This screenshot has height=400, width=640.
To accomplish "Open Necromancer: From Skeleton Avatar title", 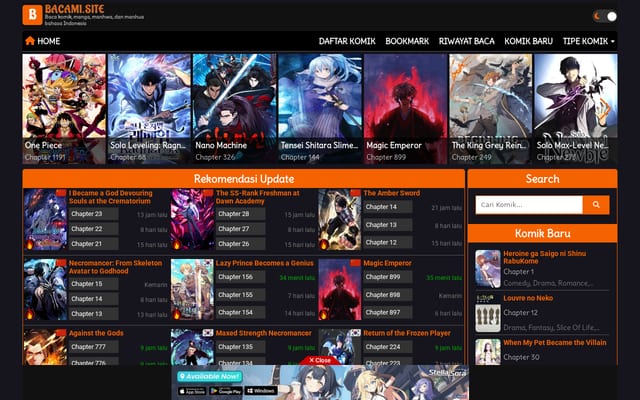I will [115, 267].
